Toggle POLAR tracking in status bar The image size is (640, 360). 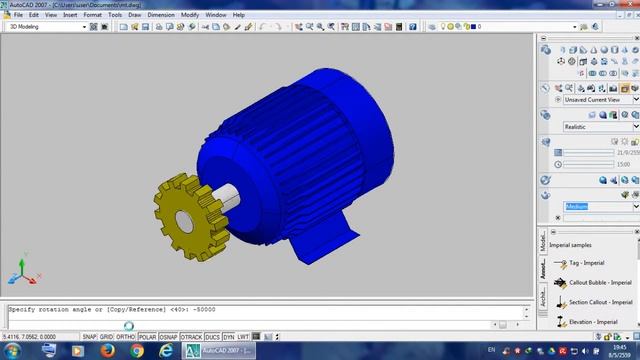[x=147, y=337]
